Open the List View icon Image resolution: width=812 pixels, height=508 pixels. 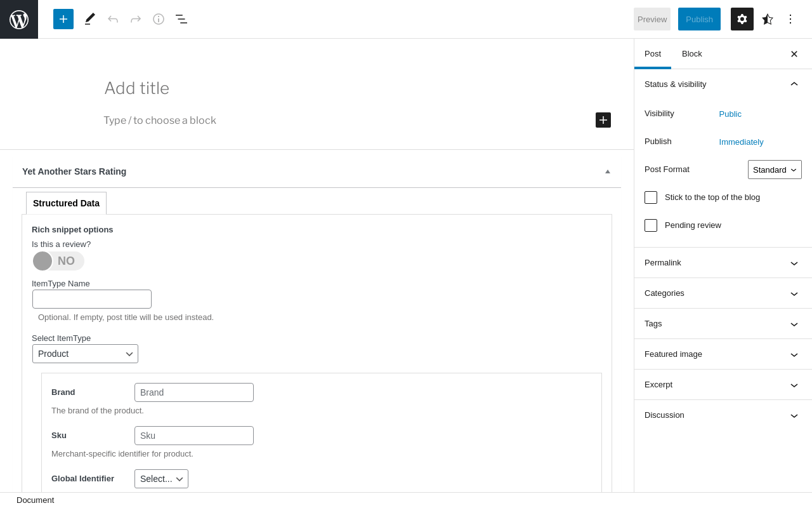point(181,19)
